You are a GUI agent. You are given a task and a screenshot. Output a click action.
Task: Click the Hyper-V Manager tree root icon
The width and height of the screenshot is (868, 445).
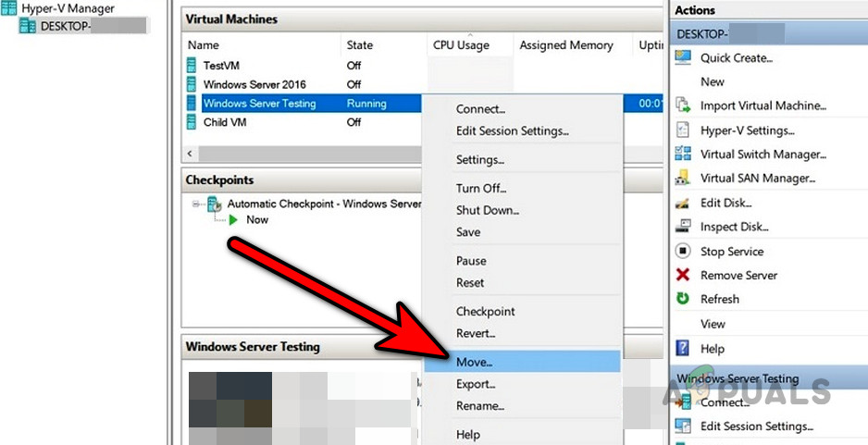point(9,8)
